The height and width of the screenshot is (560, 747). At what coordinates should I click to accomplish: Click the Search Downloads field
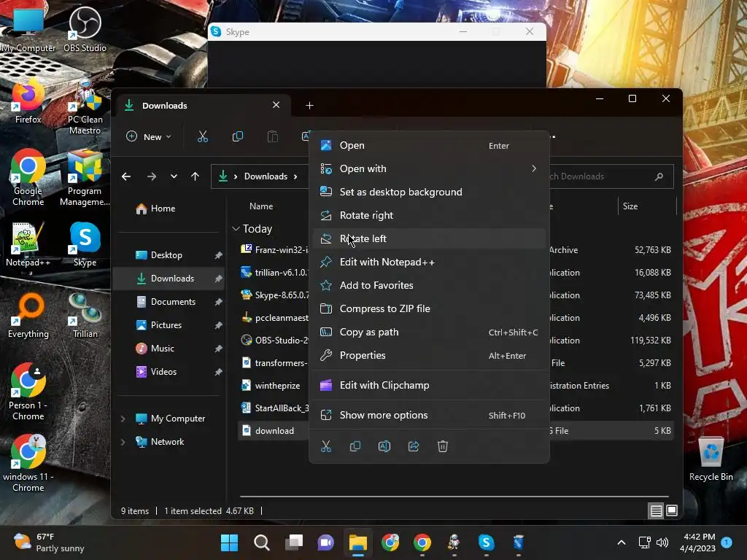point(612,176)
